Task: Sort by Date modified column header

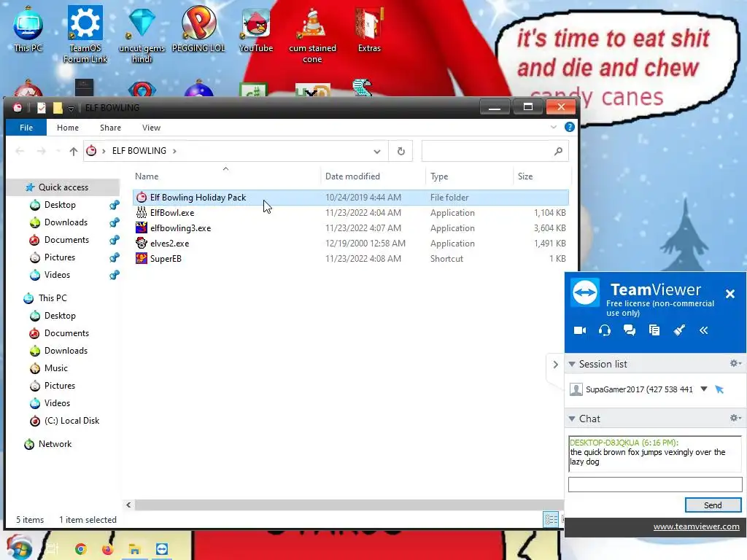Action: coord(373,176)
